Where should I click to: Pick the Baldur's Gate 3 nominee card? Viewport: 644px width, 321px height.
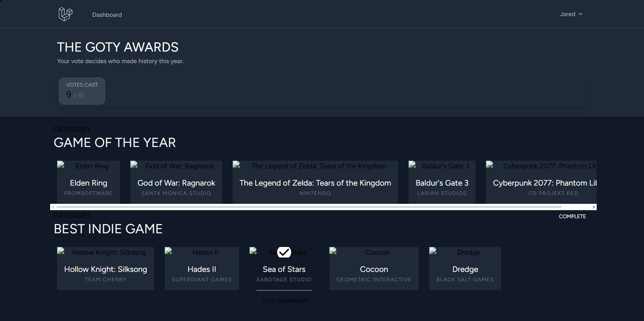pyautogui.click(x=442, y=182)
